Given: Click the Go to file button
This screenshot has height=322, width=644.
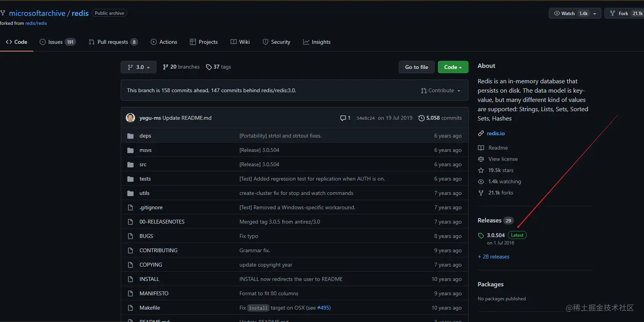Looking at the screenshot, I should (417, 67).
